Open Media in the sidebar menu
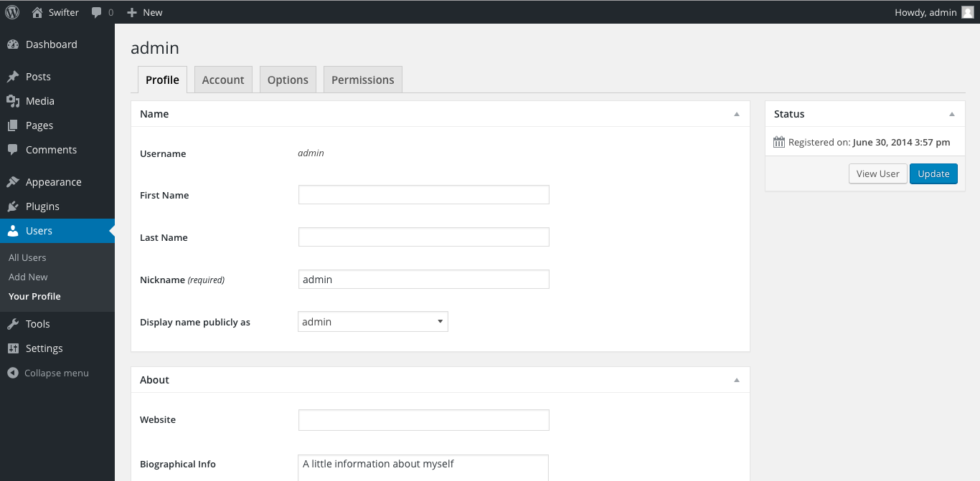980x481 pixels. 57,101
